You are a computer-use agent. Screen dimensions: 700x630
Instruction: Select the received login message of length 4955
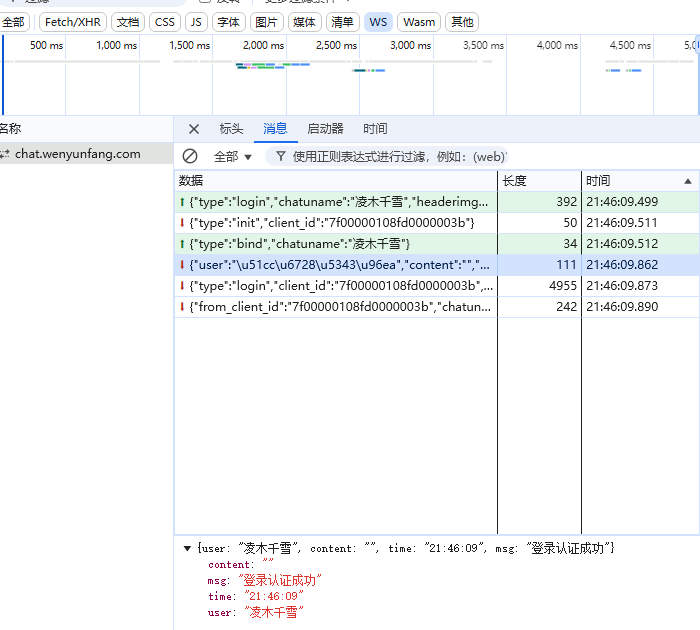coord(437,286)
